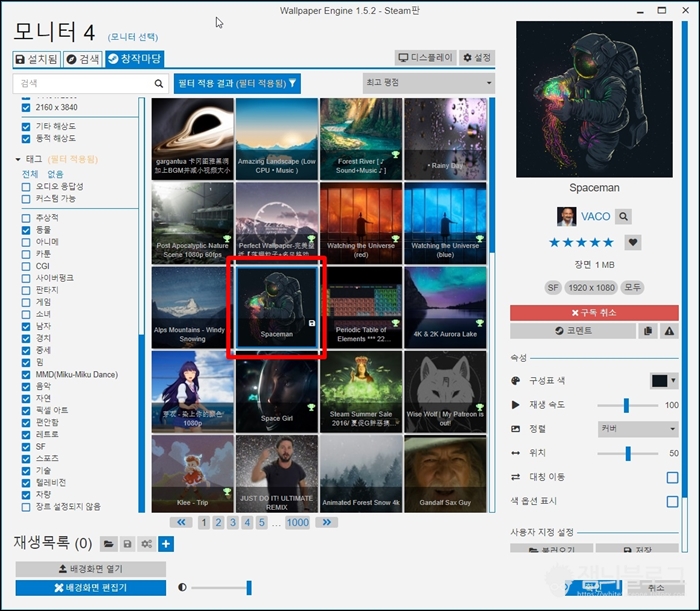Click the five-star rating for Spaceman
700x611 pixels.
click(581, 242)
